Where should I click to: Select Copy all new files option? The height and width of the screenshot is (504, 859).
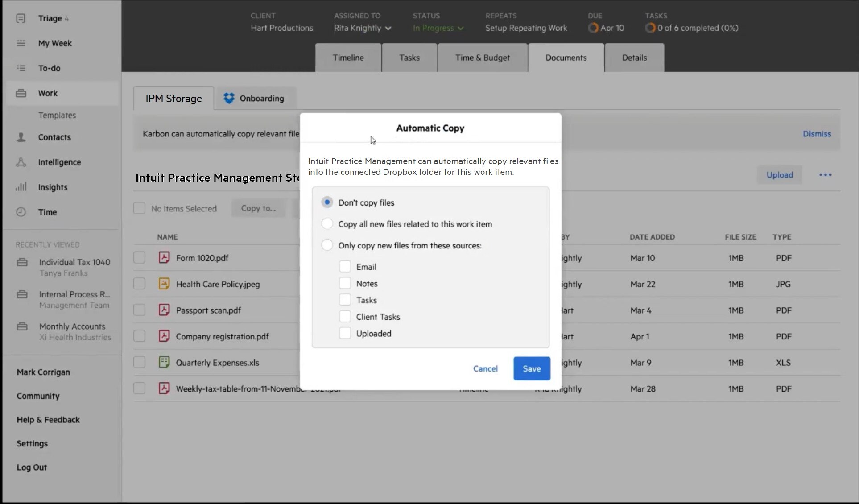(x=327, y=224)
